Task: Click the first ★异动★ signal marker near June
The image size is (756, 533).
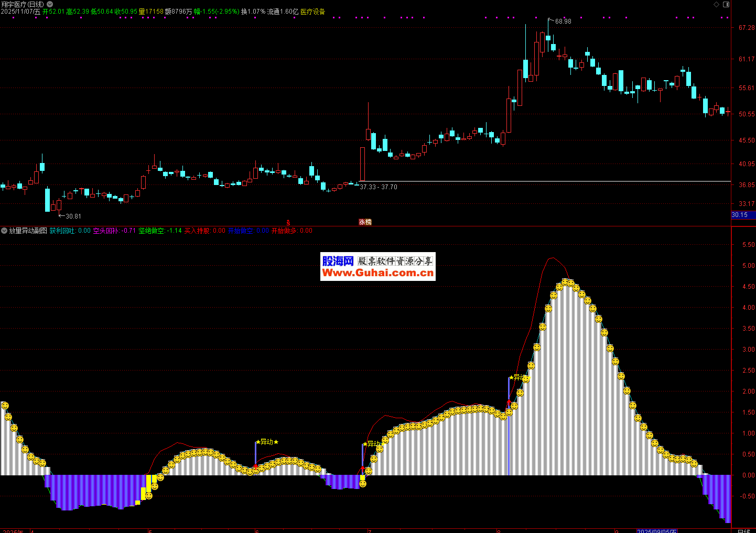Action: point(267,442)
